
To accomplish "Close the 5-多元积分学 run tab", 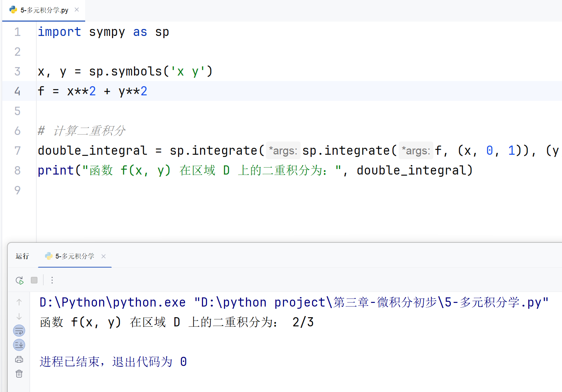I will [x=104, y=256].
